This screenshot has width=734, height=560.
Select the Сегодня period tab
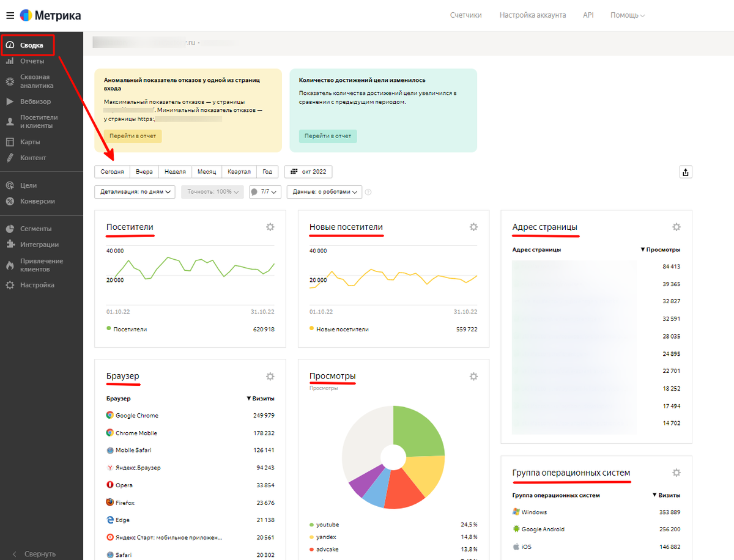(x=112, y=172)
